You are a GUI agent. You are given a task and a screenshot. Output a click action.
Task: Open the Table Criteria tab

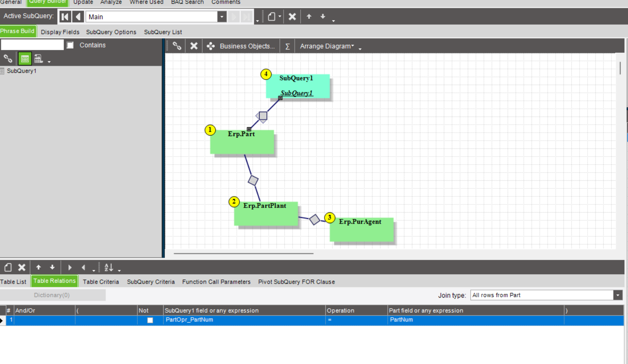pyautogui.click(x=101, y=282)
